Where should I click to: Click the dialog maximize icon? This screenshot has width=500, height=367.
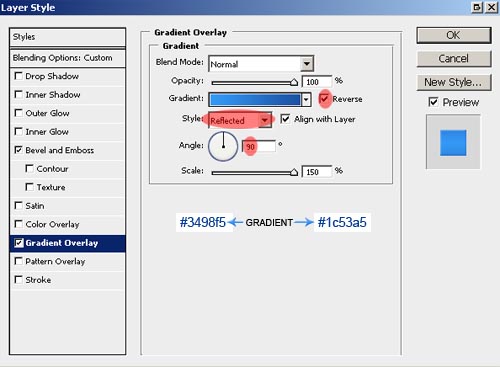click(x=477, y=7)
